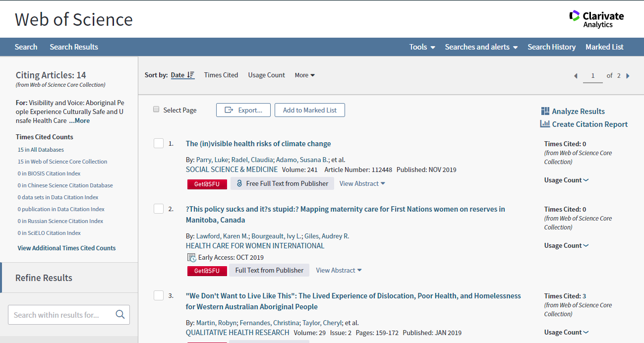Screen dimensions: 644x343
Task: Open Search History in the navigation bar
Action: [x=551, y=47]
